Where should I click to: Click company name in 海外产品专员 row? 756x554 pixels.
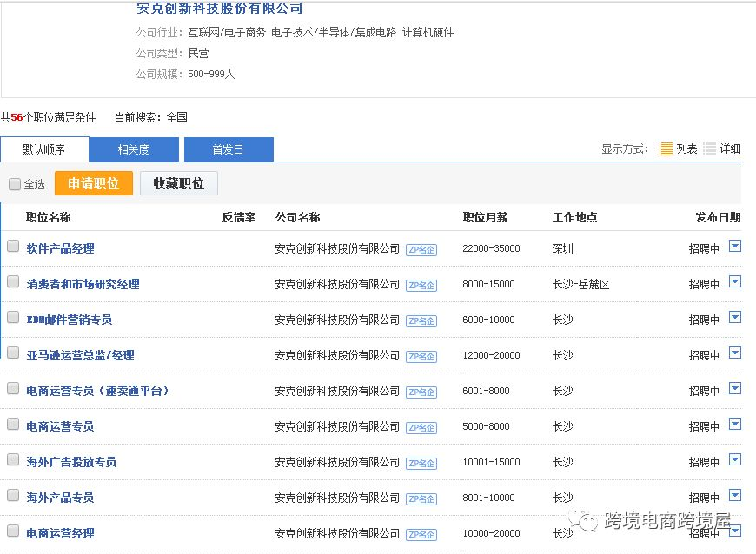click(337, 498)
